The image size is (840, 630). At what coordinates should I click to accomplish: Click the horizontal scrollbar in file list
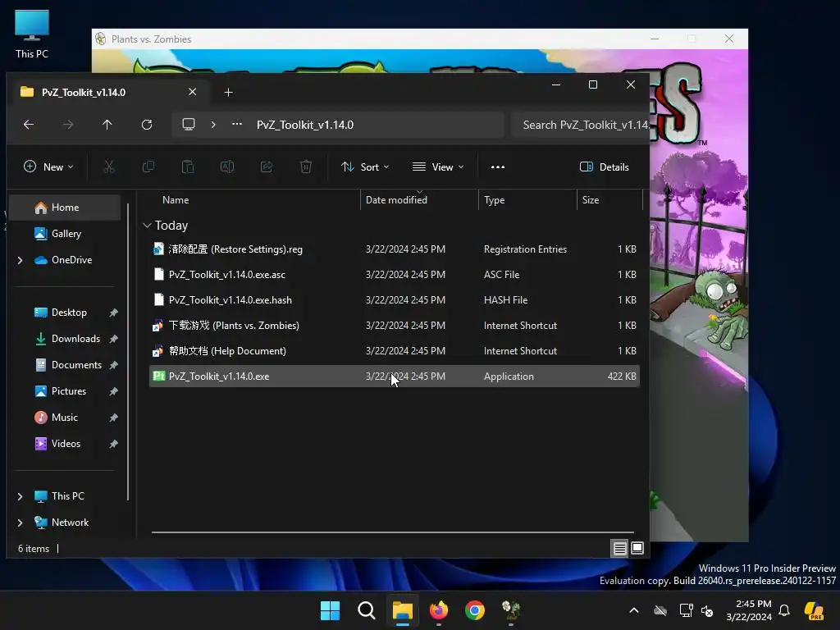(x=393, y=532)
